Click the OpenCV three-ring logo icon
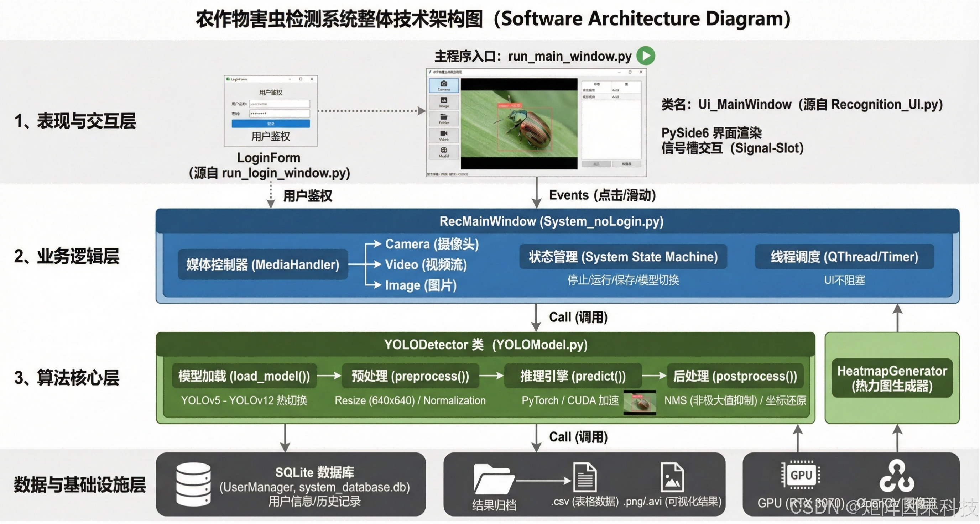The image size is (980, 524). point(897,475)
